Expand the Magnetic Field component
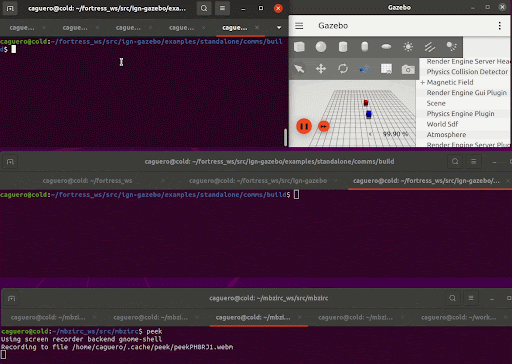 [x=422, y=82]
